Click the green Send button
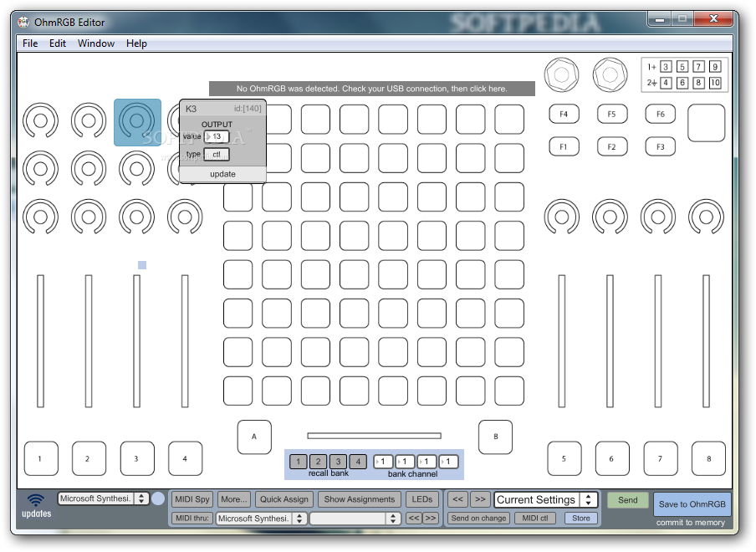The width and height of the screenshot is (756, 552). coord(628,500)
